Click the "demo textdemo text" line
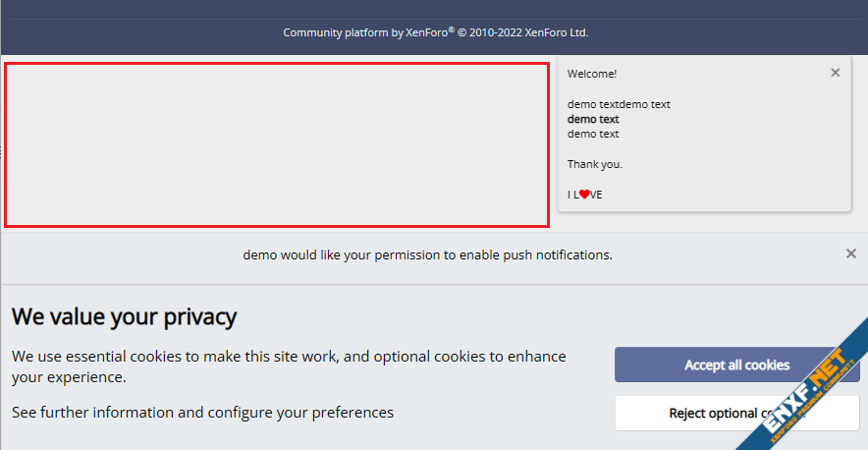Image resolution: width=868 pixels, height=450 pixels. (619, 104)
